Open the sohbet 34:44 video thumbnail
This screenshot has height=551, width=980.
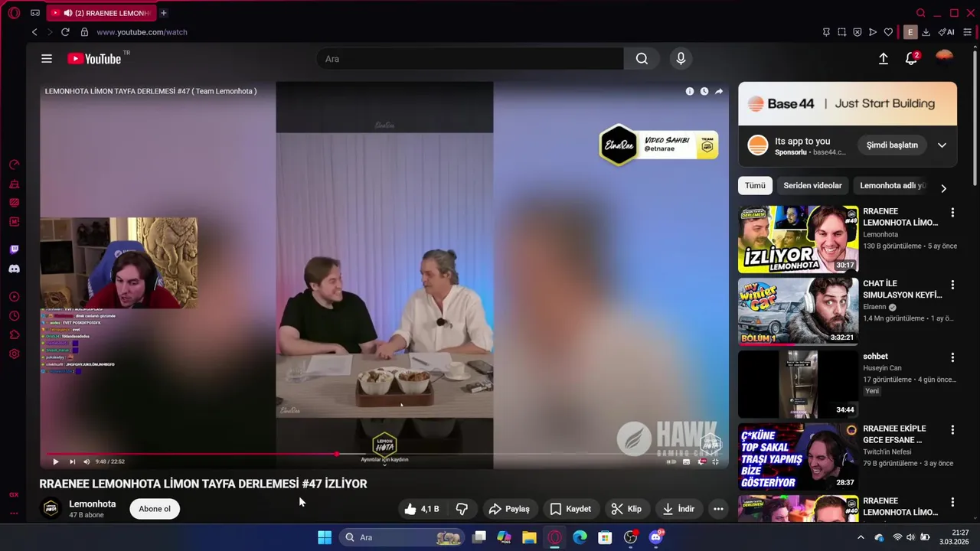pyautogui.click(x=798, y=384)
